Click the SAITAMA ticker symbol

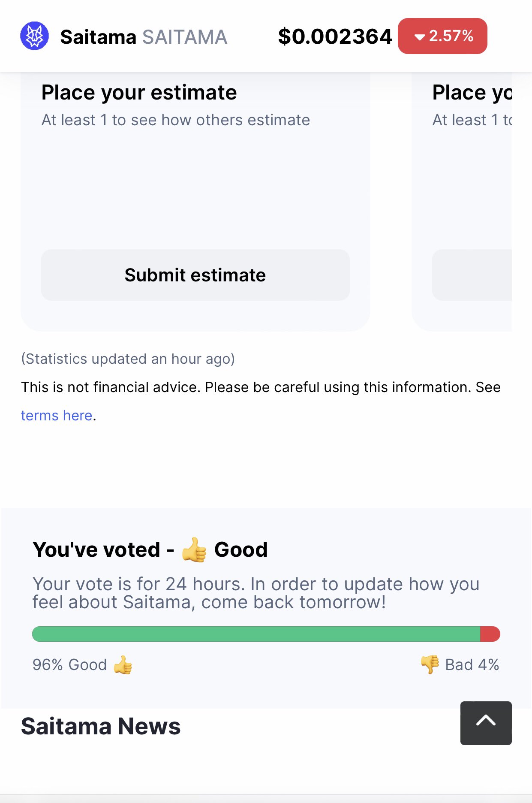185,37
